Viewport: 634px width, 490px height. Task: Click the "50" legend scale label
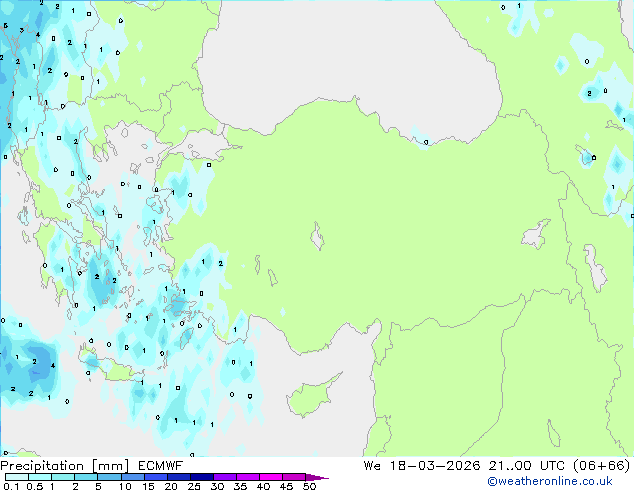309,486
